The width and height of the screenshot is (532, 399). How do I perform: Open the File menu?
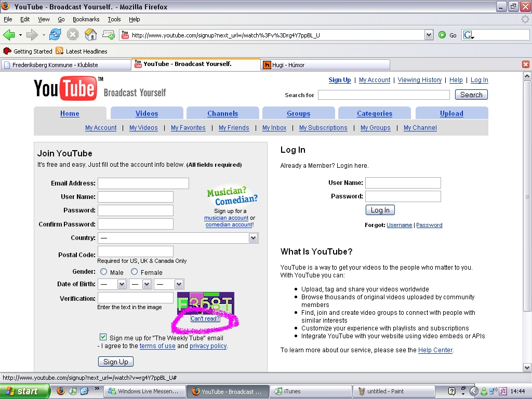pyautogui.click(x=8, y=19)
